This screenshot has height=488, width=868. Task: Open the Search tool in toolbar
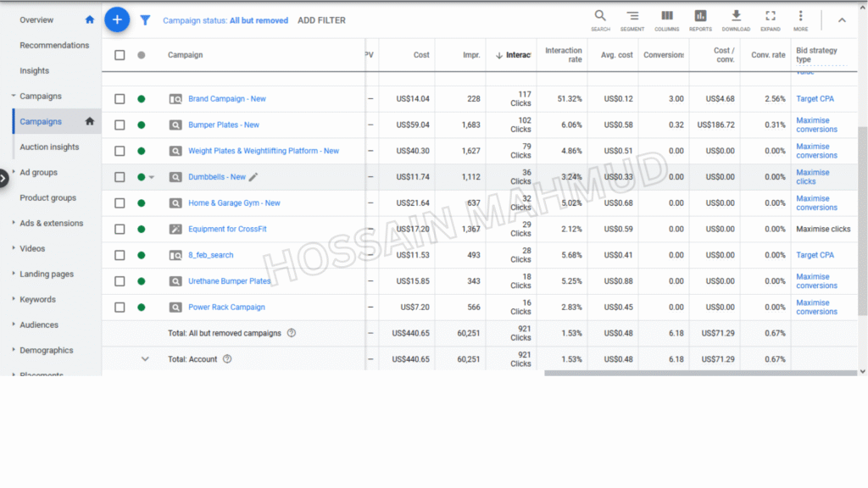tap(600, 20)
